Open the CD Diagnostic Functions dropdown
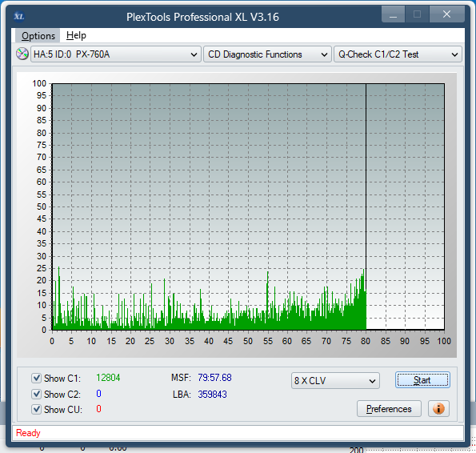Viewport: 476px width, 453px height. tap(267, 54)
